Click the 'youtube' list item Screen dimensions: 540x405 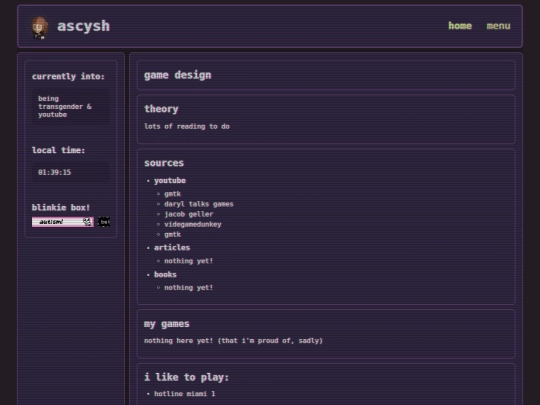click(x=170, y=180)
